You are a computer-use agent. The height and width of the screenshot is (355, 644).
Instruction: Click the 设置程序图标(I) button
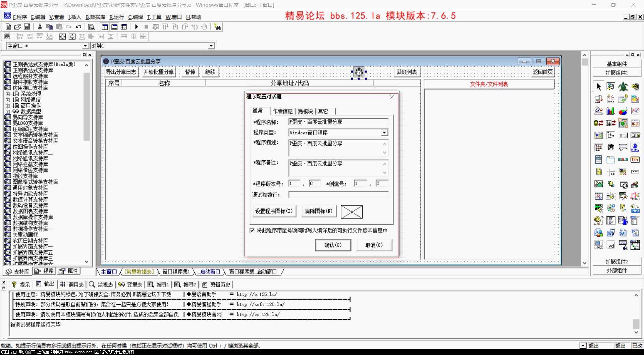274,211
